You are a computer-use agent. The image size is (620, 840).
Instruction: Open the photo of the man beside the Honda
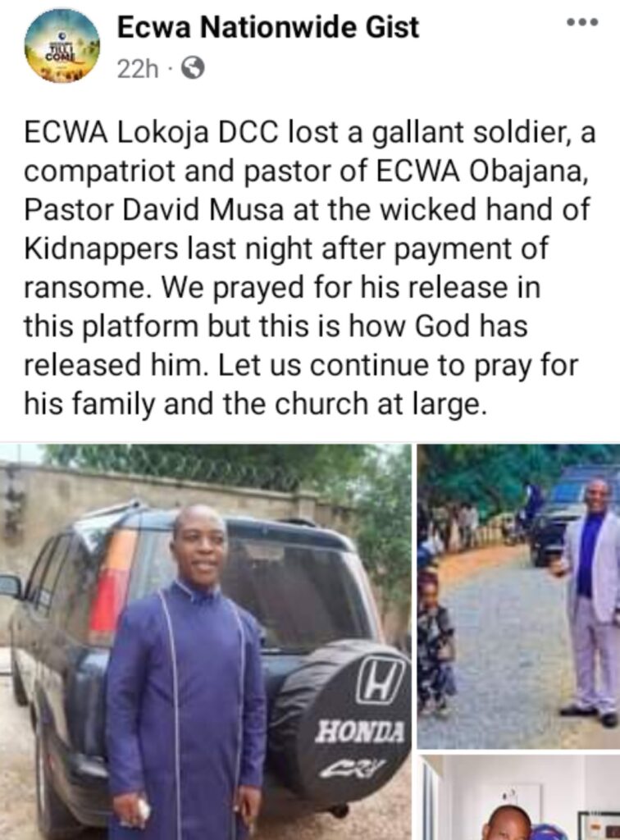[206, 641]
